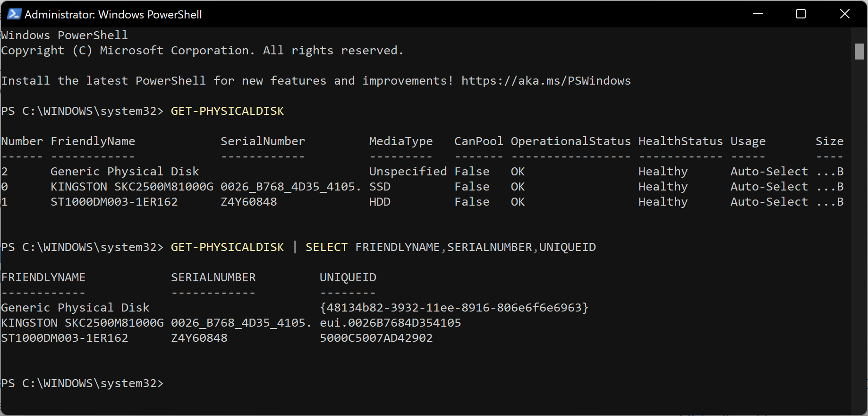
Task: Click the 'Usage' column header
Action: click(748, 141)
